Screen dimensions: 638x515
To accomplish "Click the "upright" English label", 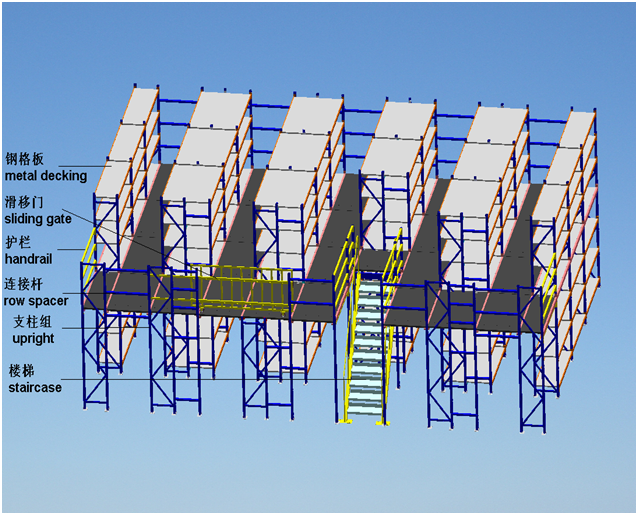I will coord(32,338).
